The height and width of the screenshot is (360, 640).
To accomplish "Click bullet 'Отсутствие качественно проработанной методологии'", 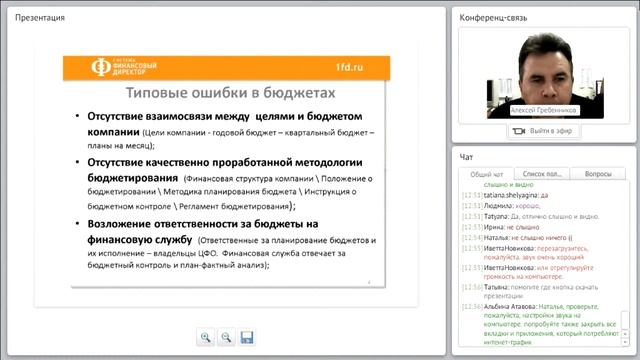I will tap(229, 184).
